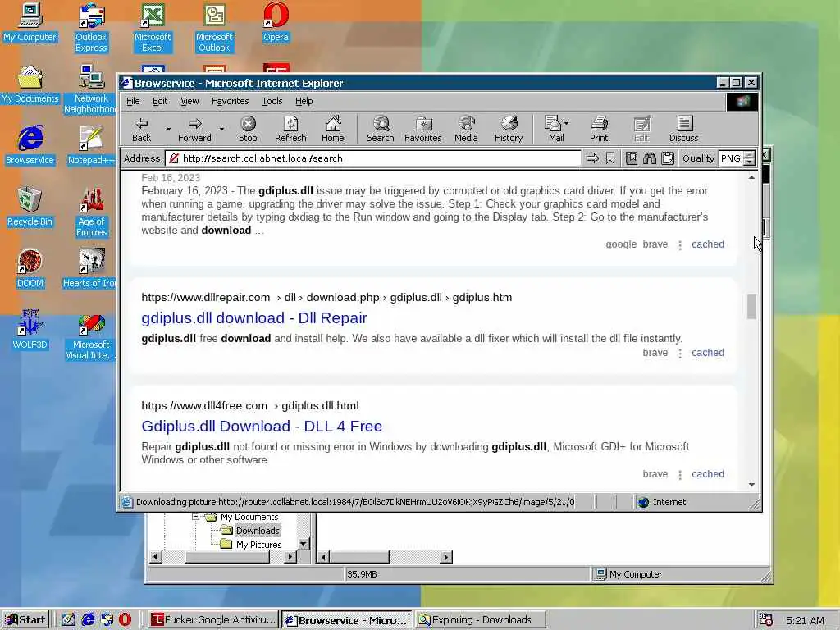This screenshot has width=840, height=630.
Task: Open 'gdiplus.dll download - Dll Repair' link
Action: 254,317
